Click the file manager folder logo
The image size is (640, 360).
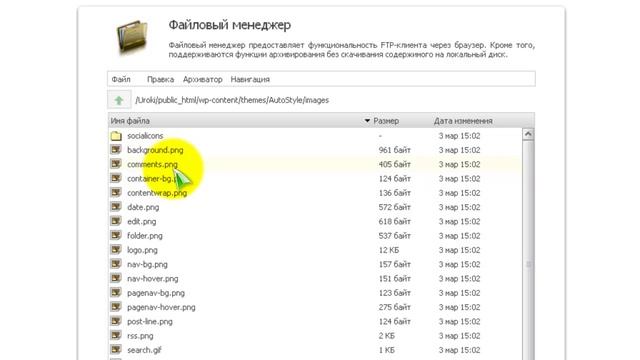tap(132, 37)
